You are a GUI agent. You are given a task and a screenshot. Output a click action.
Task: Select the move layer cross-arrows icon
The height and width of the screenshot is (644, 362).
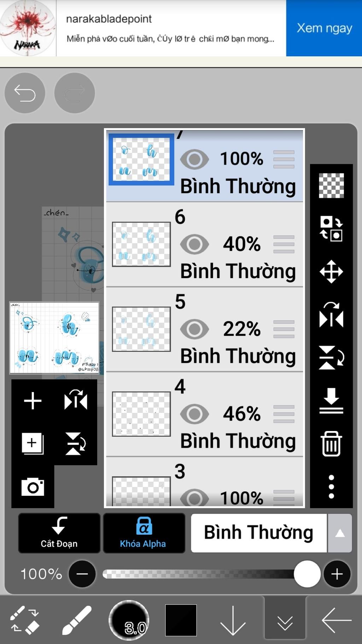point(331,272)
